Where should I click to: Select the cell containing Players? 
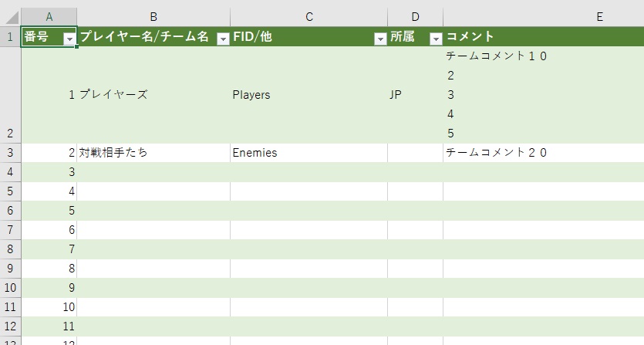[x=309, y=95]
